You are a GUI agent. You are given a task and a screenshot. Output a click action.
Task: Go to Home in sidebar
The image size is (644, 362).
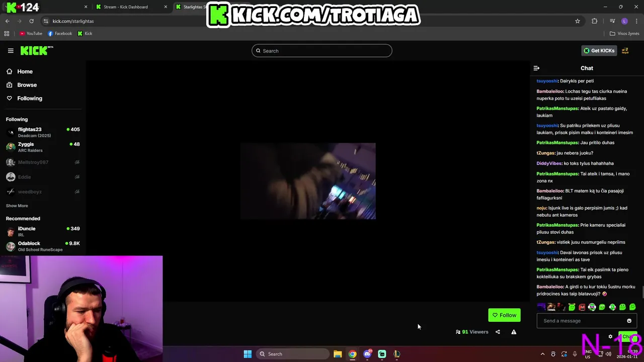click(x=19, y=71)
